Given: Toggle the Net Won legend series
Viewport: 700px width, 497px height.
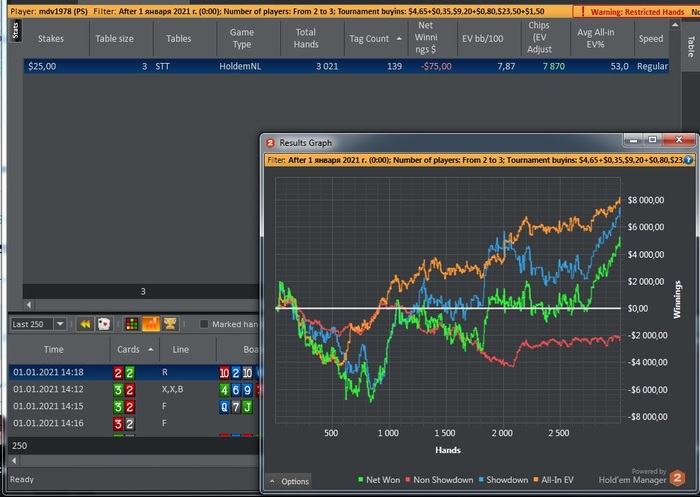Looking at the screenshot, I should pos(379,480).
